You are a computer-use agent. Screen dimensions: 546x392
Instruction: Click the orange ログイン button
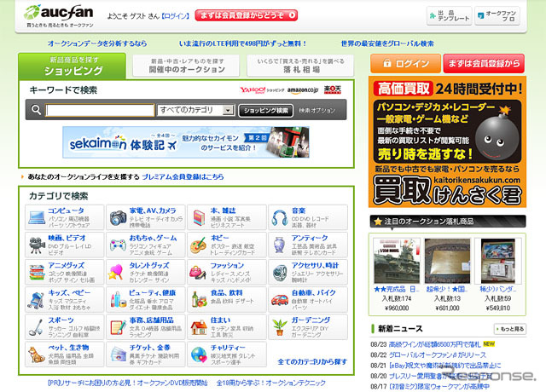(x=406, y=63)
